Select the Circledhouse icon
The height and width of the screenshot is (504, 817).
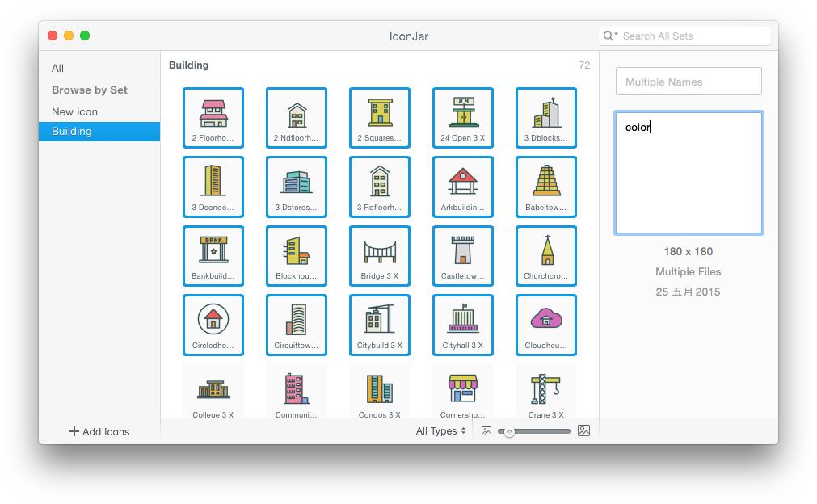click(213, 325)
